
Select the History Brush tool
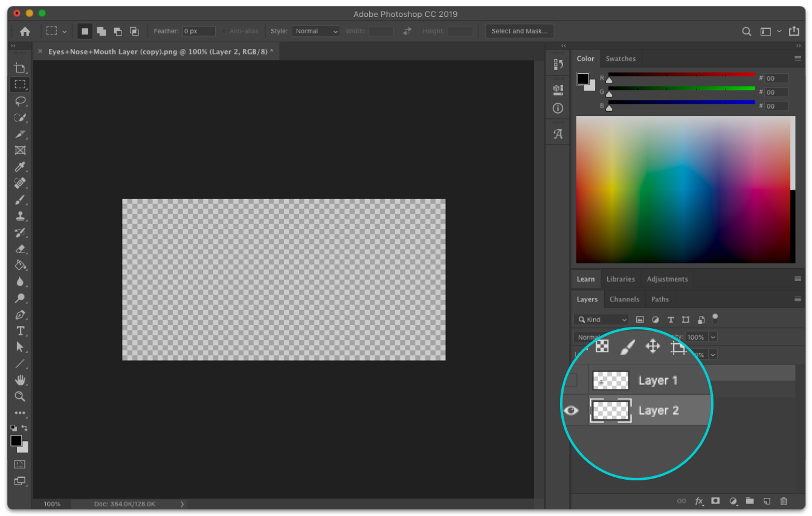20,232
